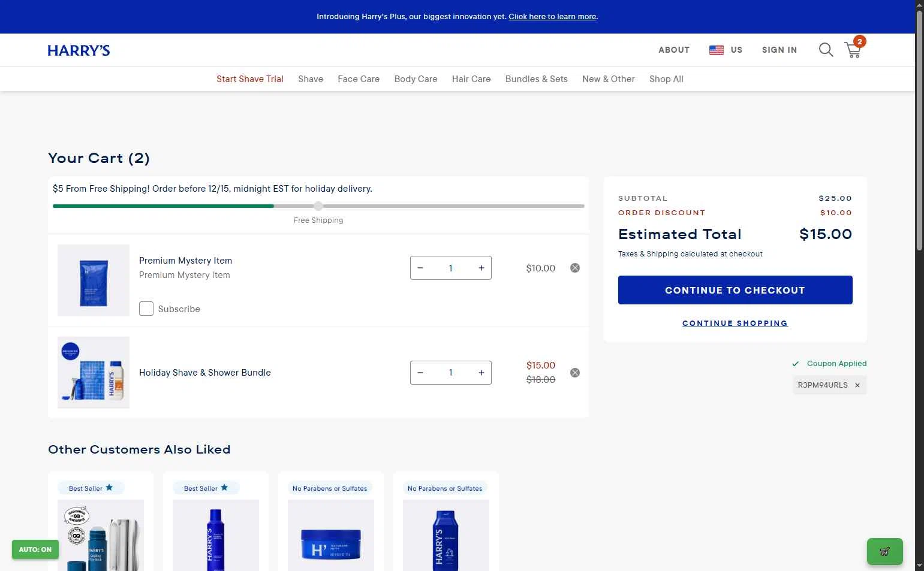Click the blue spray bottle product card
Image resolution: width=924 pixels, height=571 pixels.
(x=216, y=521)
